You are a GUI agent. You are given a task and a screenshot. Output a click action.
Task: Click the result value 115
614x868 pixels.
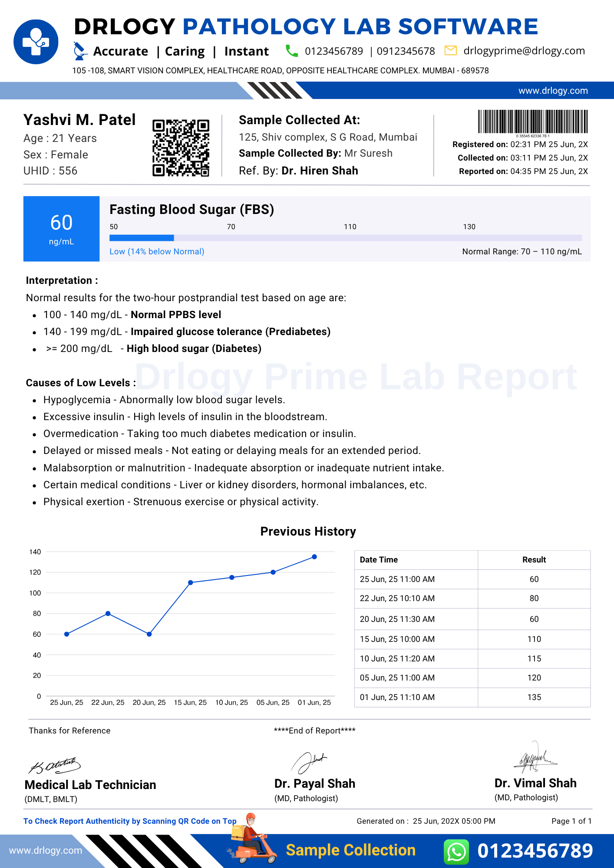(534, 659)
